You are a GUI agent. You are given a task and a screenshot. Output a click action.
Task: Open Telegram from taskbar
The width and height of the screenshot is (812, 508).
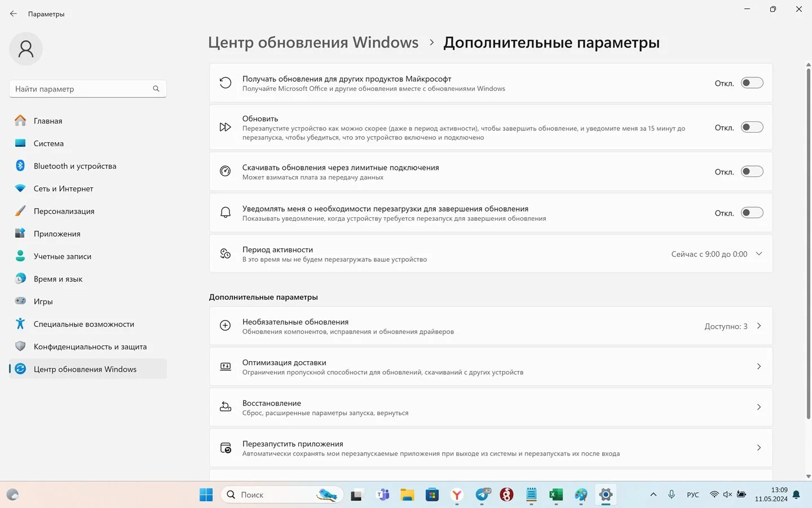click(482, 495)
